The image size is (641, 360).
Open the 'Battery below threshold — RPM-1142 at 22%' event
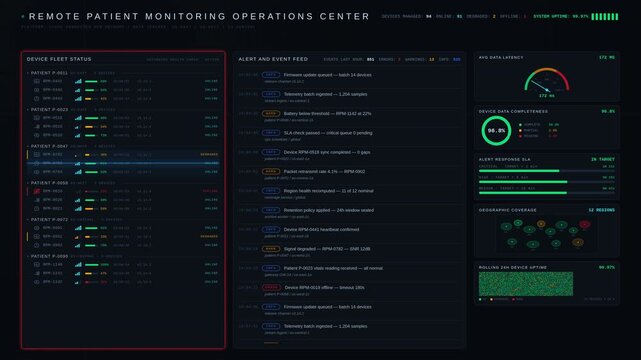click(350, 116)
